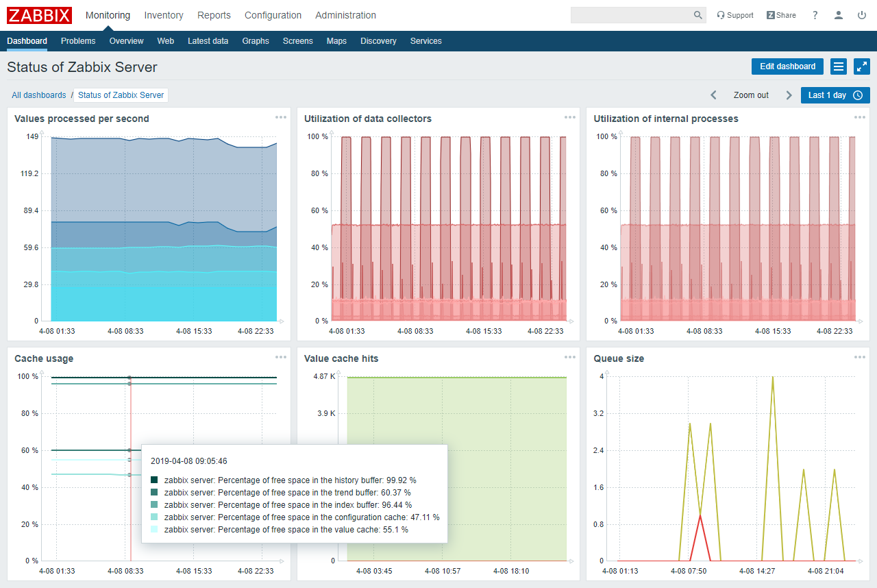Shift time range back with left arrow
Image resolution: width=877 pixels, height=588 pixels.
(x=713, y=95)
